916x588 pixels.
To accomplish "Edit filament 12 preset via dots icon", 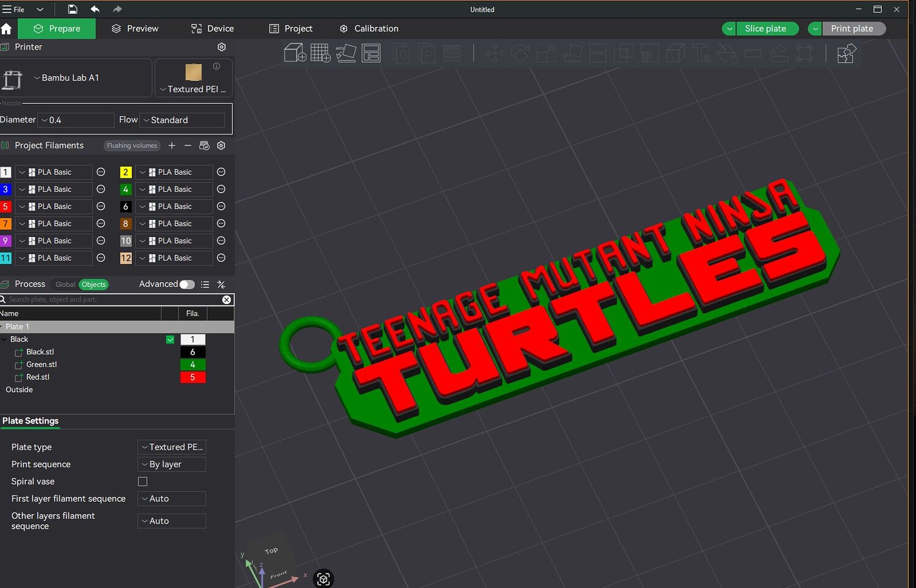I will [x=222, y=258].
